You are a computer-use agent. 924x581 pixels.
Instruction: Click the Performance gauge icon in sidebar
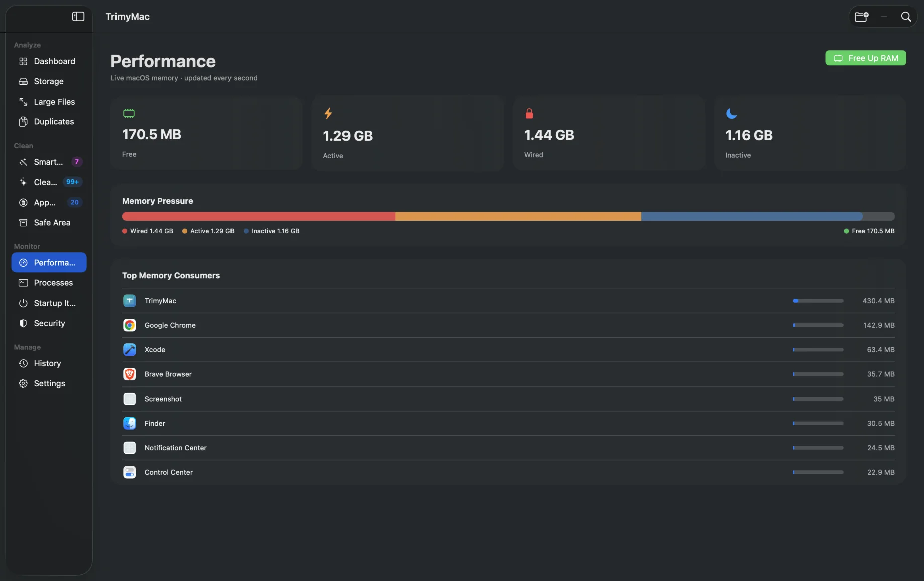[23, 262]
